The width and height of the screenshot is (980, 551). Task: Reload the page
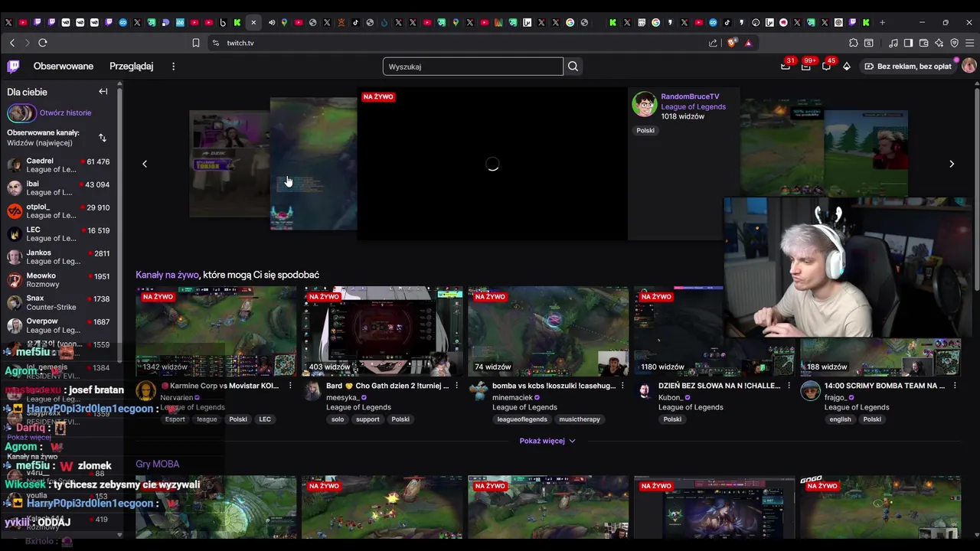pyautogui.click(x=43, y=43)
